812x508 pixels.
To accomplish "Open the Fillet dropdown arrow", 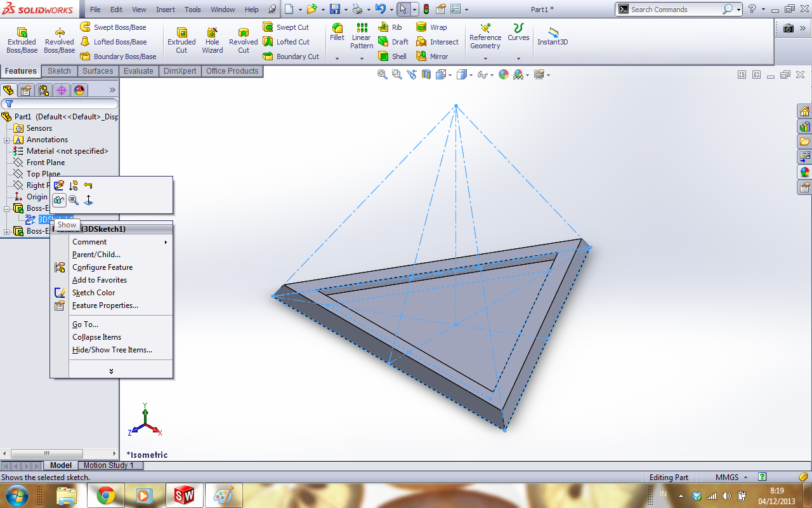I will 337,58.
